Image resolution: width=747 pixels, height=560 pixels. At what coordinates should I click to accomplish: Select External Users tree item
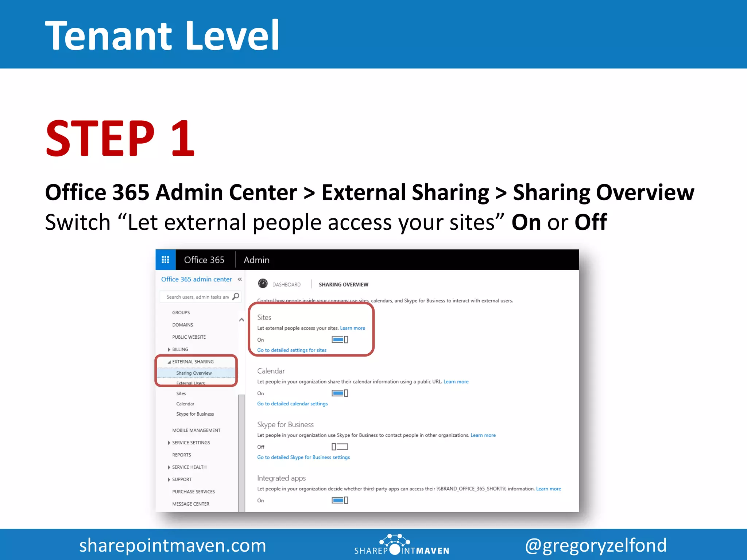tap(190, 383)
